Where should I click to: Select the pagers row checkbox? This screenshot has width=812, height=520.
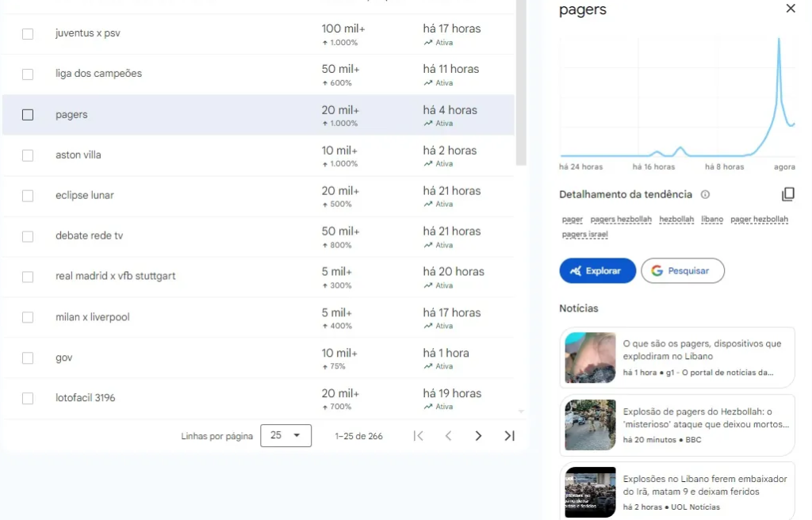pyautogui.click(x=28, y=115)
